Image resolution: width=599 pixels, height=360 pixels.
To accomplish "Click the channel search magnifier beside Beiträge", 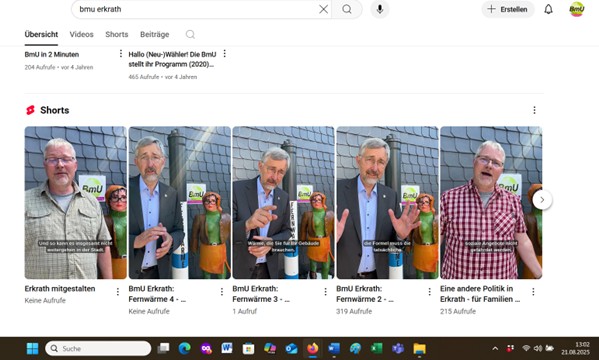I will coord(190,34).
